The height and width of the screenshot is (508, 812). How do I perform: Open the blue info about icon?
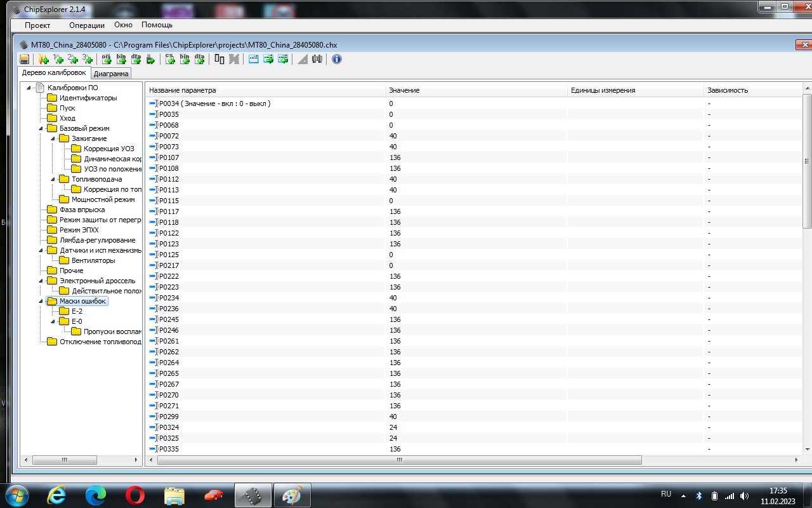pyautogui.click(x=336, y=59)
